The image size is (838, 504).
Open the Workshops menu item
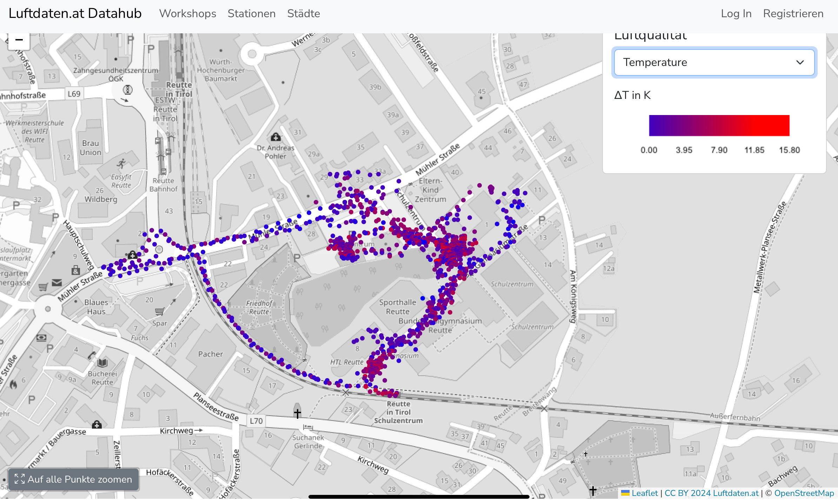click(187, 14)
